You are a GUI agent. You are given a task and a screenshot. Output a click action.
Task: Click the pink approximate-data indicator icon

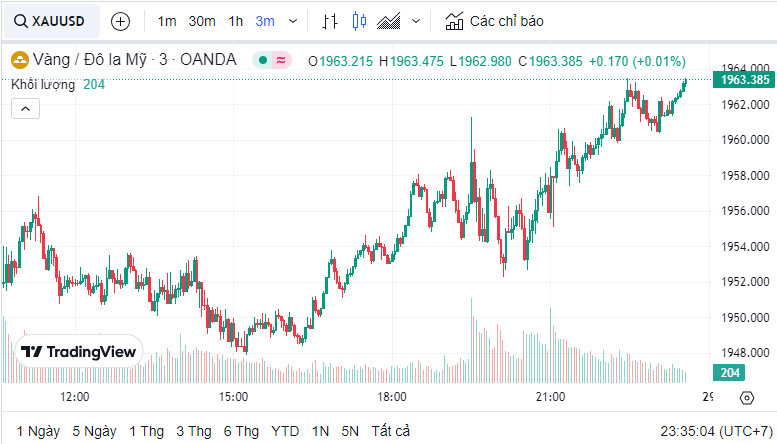(x=281, y=60)
